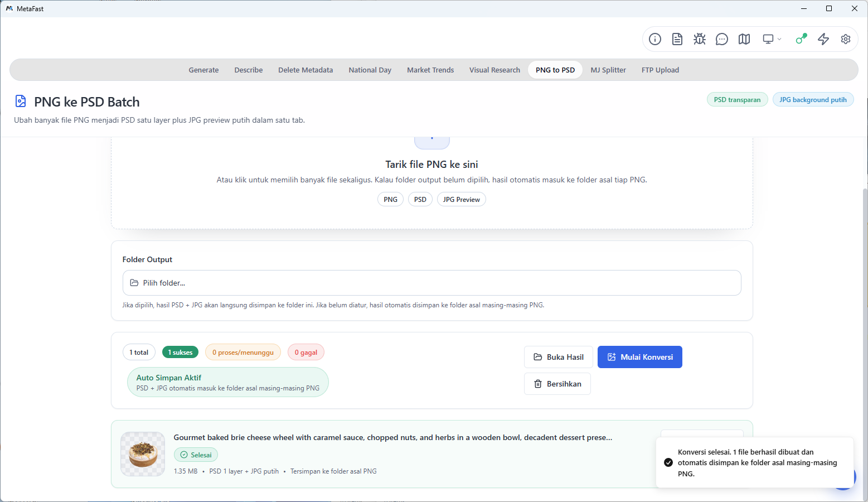868x502 pixels.
Task: Open the baked brie cheese thumbnail
Action: pos(143,454)
